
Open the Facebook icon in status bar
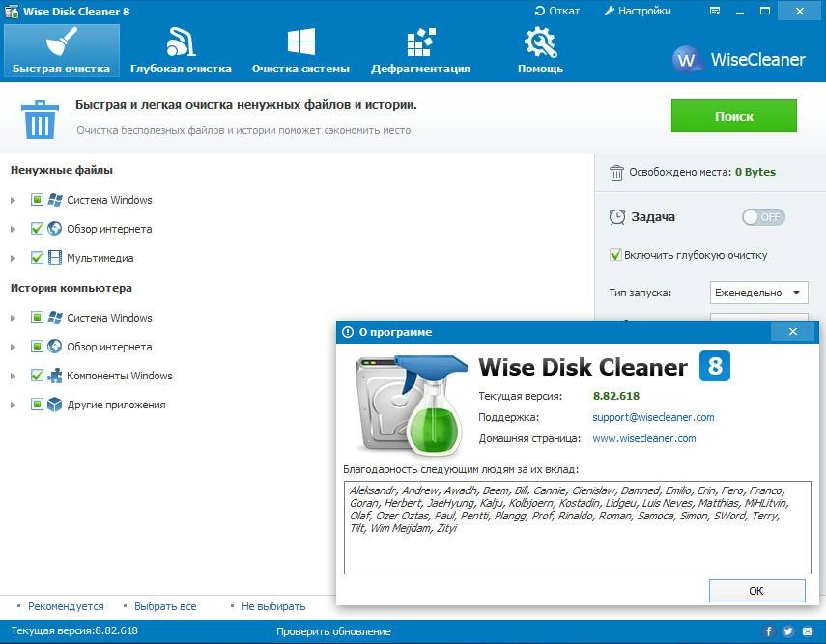pos(769,631)
